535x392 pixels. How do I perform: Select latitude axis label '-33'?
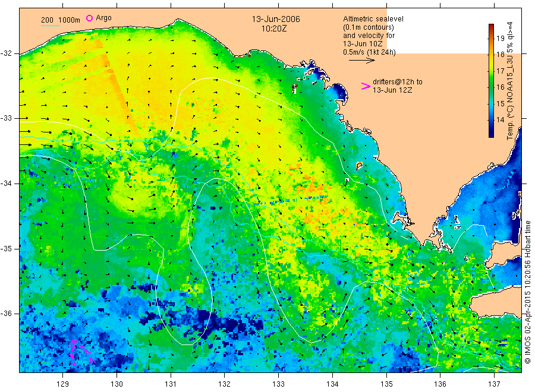click(x=6, y=118)
